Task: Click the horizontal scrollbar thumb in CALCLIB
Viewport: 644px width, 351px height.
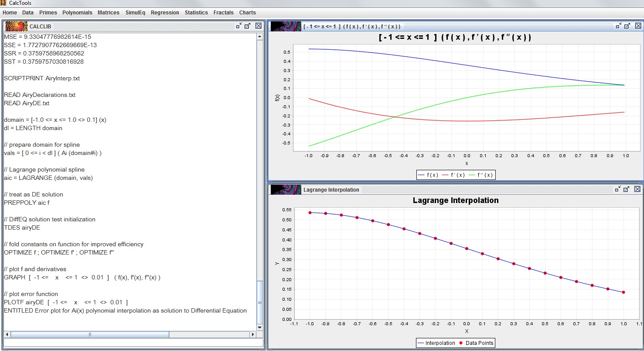Action: tap(90, 334)
